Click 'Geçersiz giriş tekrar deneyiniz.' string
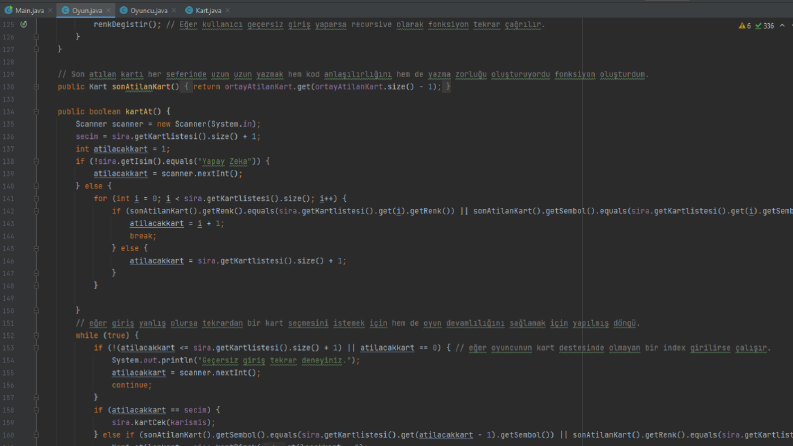Viewport: 793px width, 446px height. (x=276, y=361)
